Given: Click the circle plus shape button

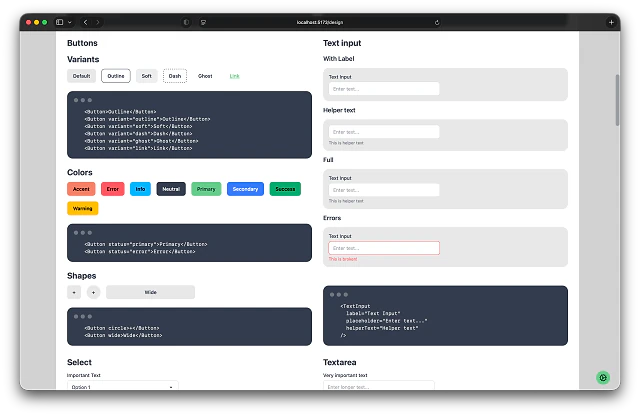Looking at the screenshot, I should click(x=93, y=292).
